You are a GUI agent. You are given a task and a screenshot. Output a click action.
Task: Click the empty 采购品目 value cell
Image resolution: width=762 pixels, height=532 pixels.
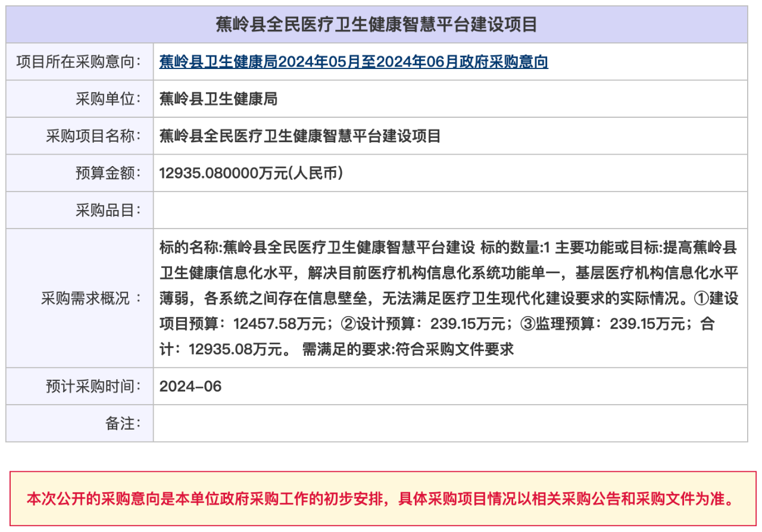pos(450,210)
